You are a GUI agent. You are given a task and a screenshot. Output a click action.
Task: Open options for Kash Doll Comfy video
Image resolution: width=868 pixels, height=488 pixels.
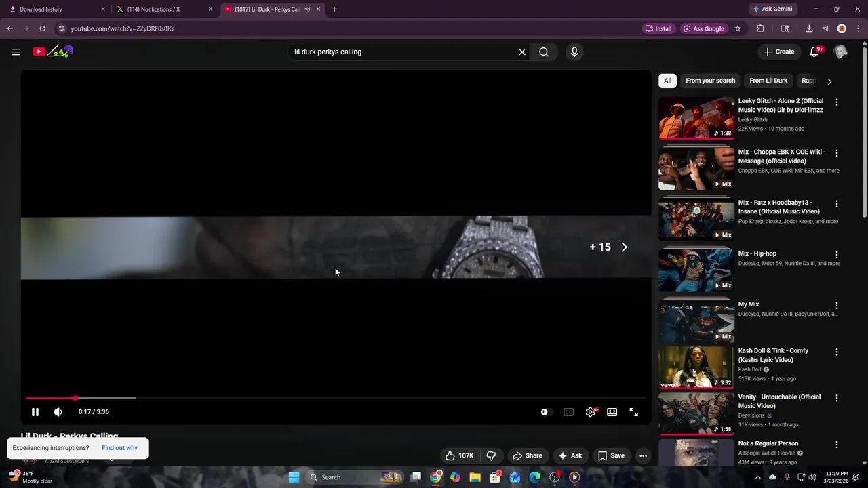[x=837, y=352]
